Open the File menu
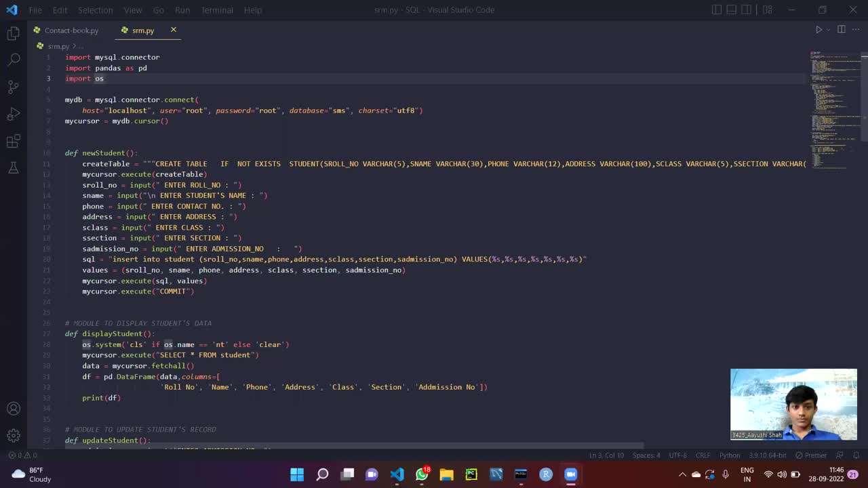The width and height of the screenshot is (868, 488). [35, 10]
